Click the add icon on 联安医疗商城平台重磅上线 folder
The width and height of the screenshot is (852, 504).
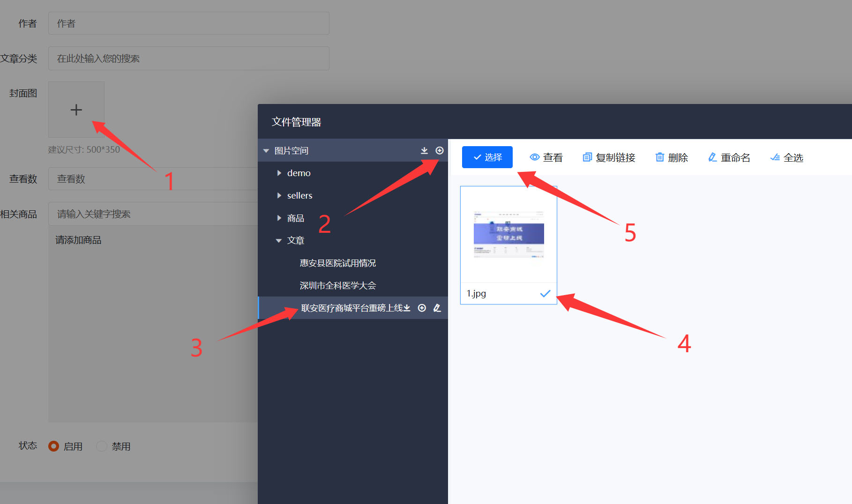pos(422,308)
